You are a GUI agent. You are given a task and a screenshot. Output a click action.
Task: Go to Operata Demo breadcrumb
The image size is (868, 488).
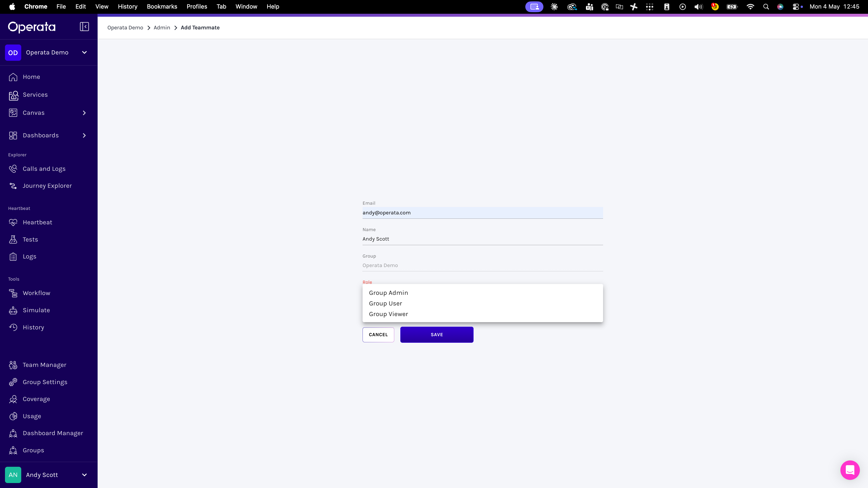[x=125, y=28]
